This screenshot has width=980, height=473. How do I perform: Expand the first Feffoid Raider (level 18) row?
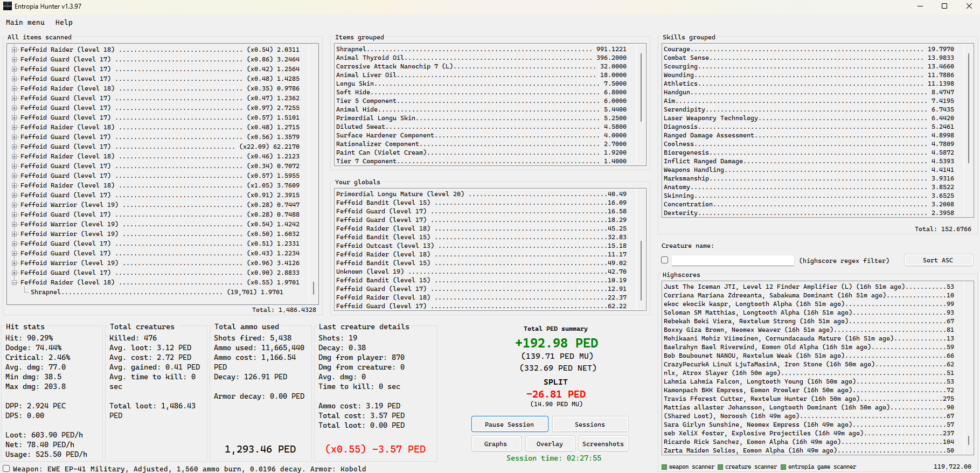(x=15, y=50)
